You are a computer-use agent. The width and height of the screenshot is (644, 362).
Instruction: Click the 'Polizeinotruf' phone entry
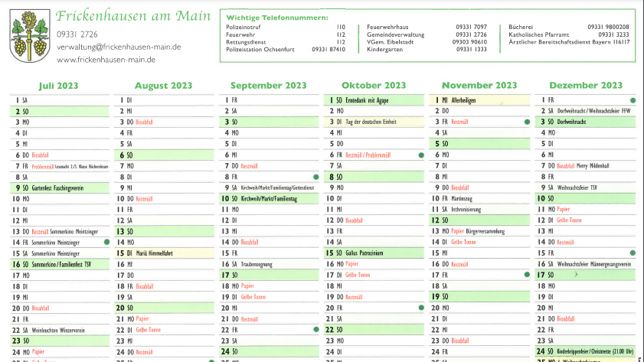coord(244,27)
